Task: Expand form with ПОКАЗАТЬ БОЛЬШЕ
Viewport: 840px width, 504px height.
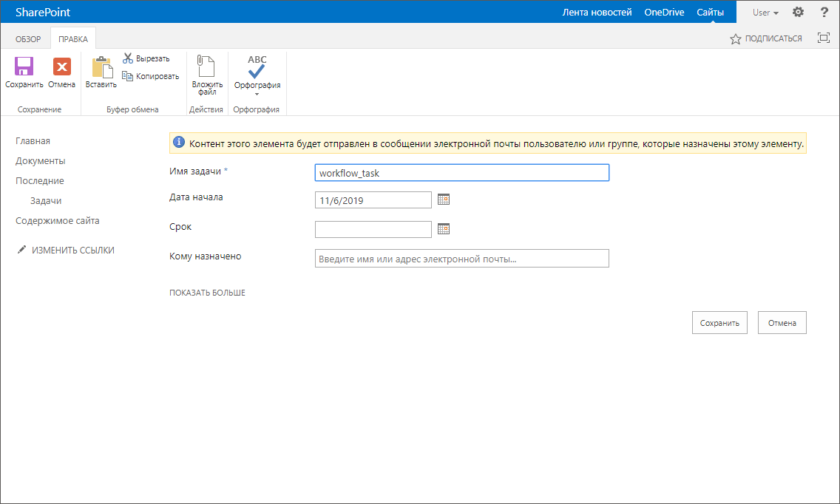Action: (x=207, y=293)
